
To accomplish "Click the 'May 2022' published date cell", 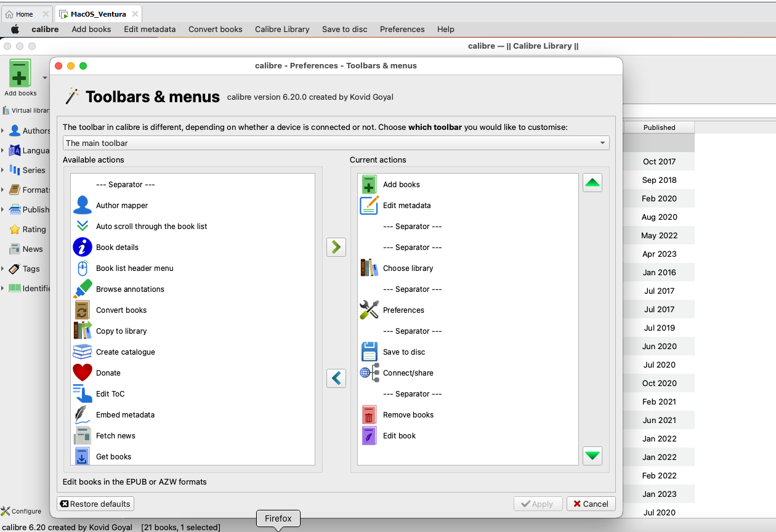I will [x=659, y=235].
